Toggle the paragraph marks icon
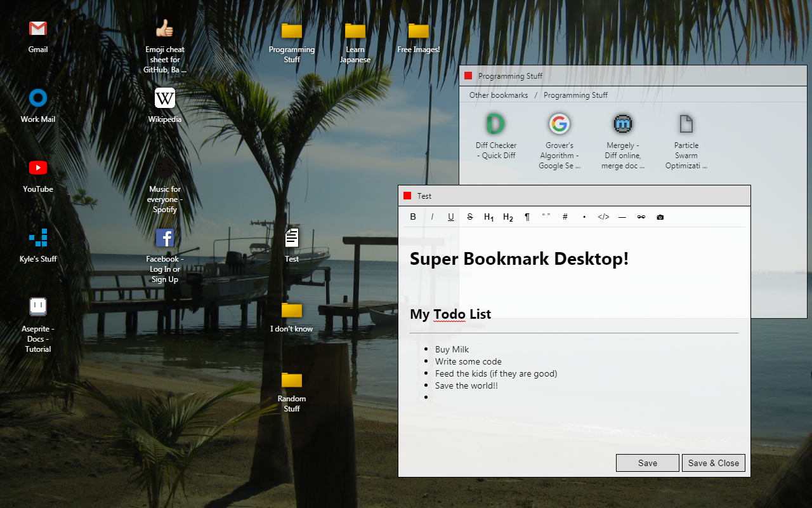 527,217
